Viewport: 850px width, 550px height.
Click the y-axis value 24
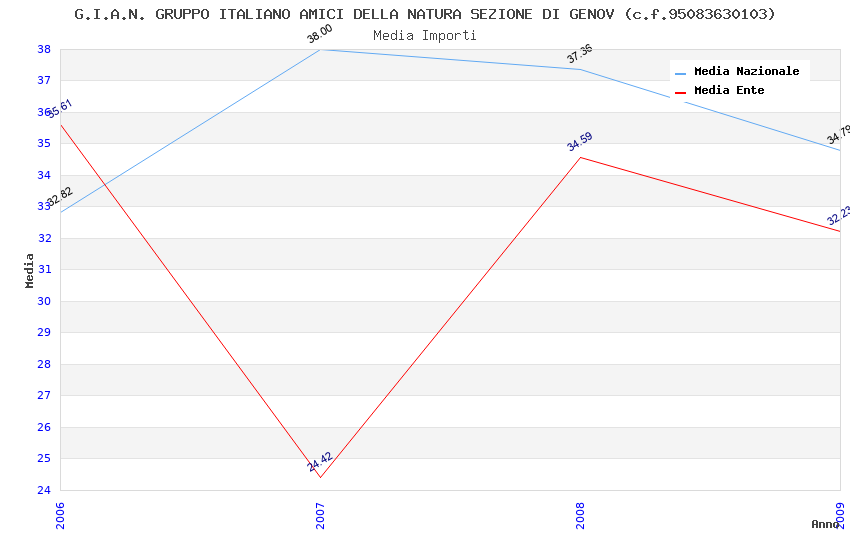(44, 490)
